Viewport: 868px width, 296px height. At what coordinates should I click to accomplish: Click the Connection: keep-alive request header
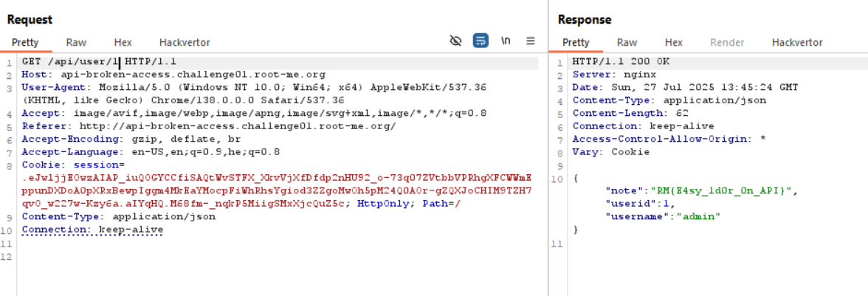(x=92, y=230)
